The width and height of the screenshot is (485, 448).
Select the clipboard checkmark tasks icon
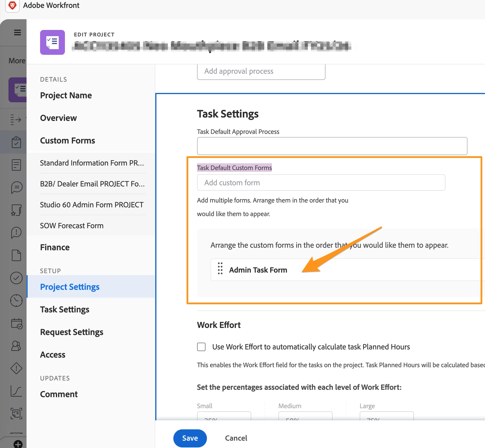[x=16, y=142]
